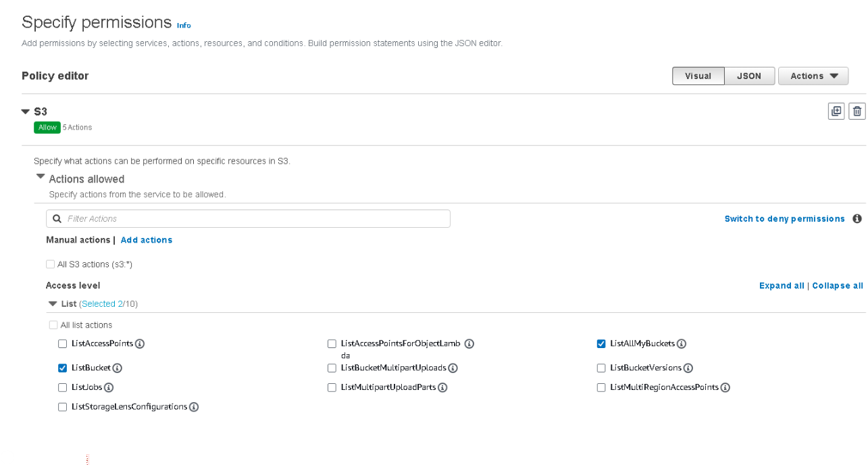This screenshot has width=868, height=465.
Task: Check the ListAccessPoints checkbox
Action: click(x=63, y=343)
